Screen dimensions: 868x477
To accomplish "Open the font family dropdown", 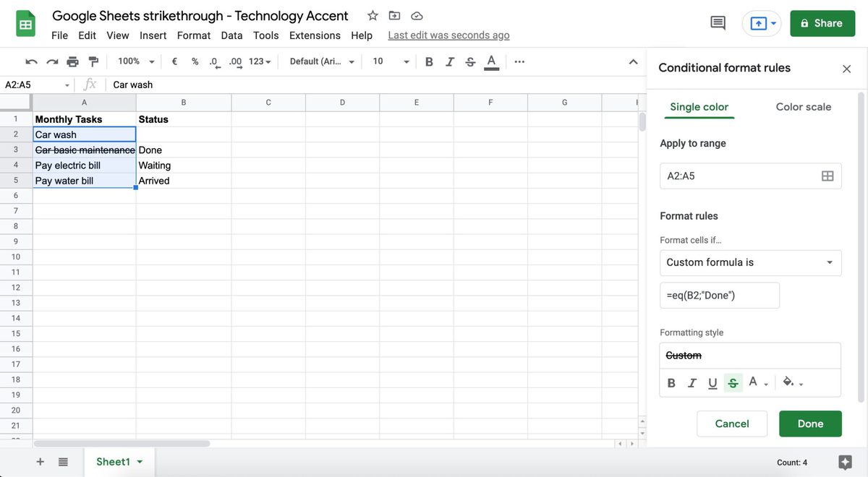I will (322, 61).
